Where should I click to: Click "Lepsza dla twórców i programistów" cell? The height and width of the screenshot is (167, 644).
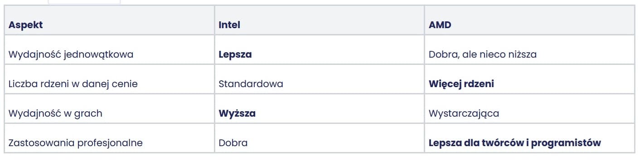coord(529,143)
